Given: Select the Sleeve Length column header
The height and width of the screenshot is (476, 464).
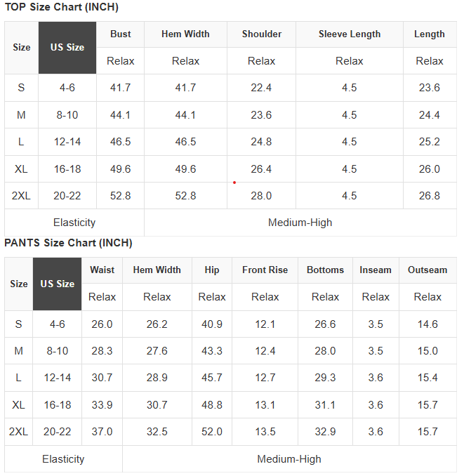Looking at the screenshot, I should pyautogui.click(x=350, y=34).
